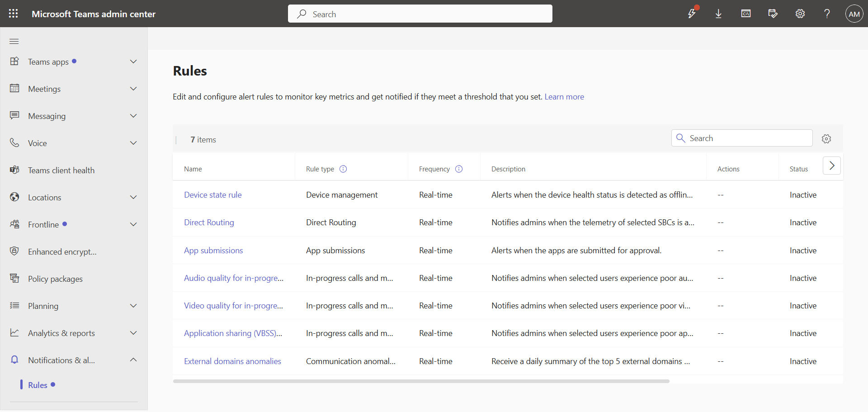
Task: Focus the rules table Search field
Action: 742,138
